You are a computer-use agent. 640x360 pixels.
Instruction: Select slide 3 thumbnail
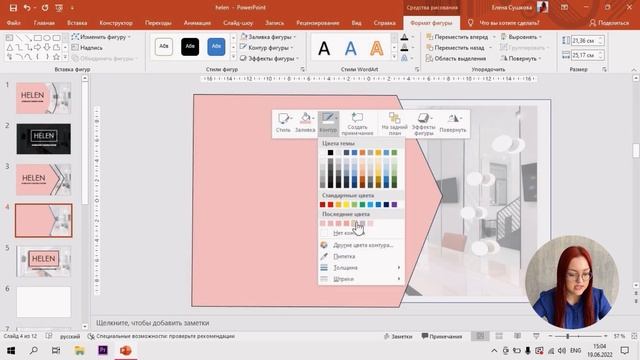pos(43,180)
